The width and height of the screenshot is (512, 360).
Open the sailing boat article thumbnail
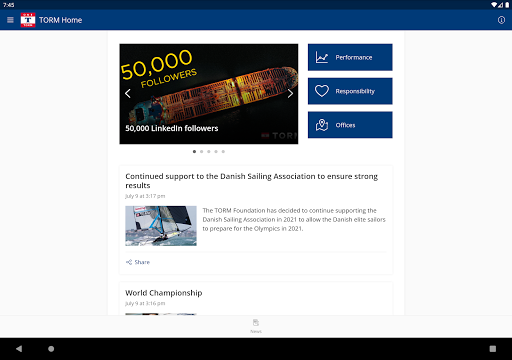pyautogui.click(x=161, y=226)
